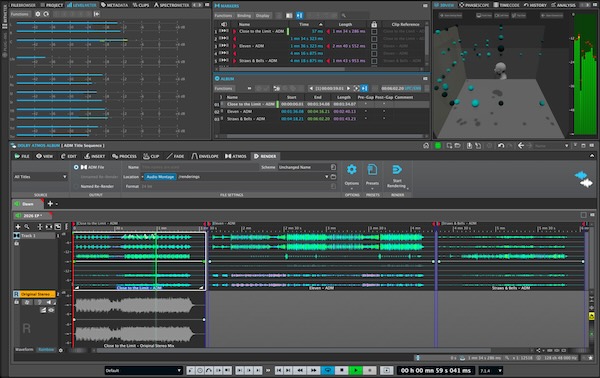
Task: Select the ADM File output radio button
Action: 76,167
